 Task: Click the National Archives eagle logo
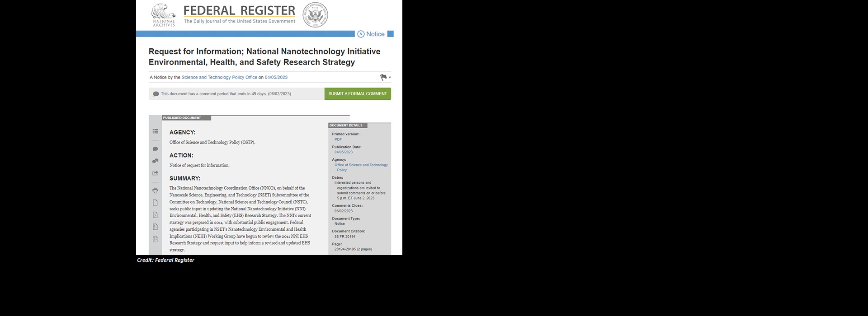pyautogui.click(x=164, y=15)
